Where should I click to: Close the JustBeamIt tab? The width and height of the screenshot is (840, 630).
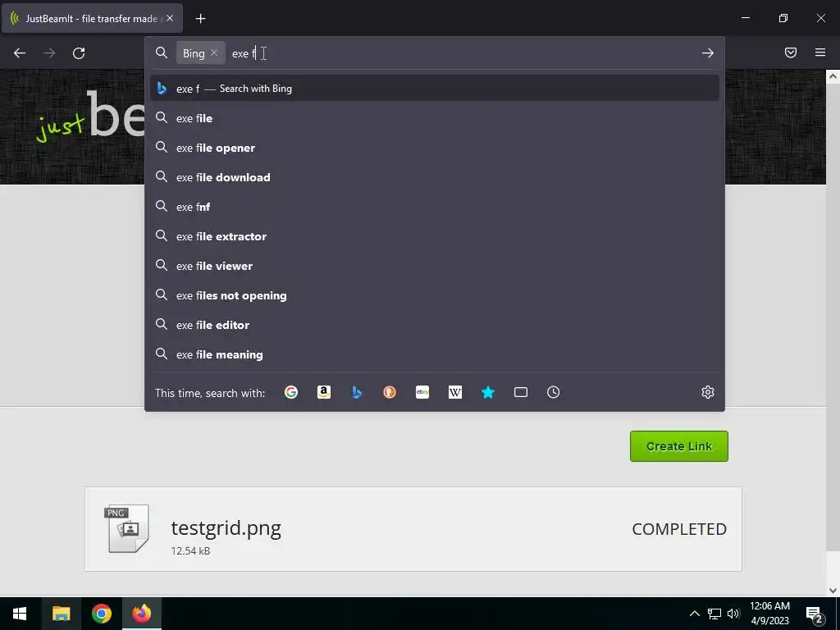170,18
